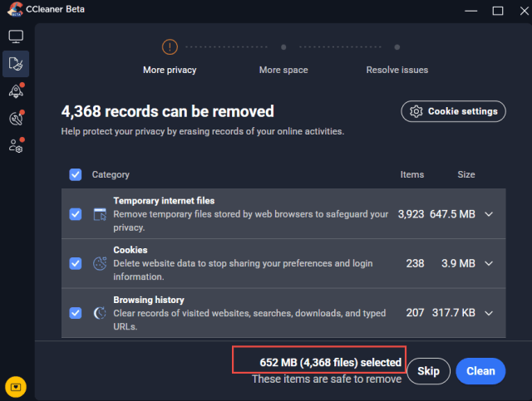Click the Items column header

412,174
